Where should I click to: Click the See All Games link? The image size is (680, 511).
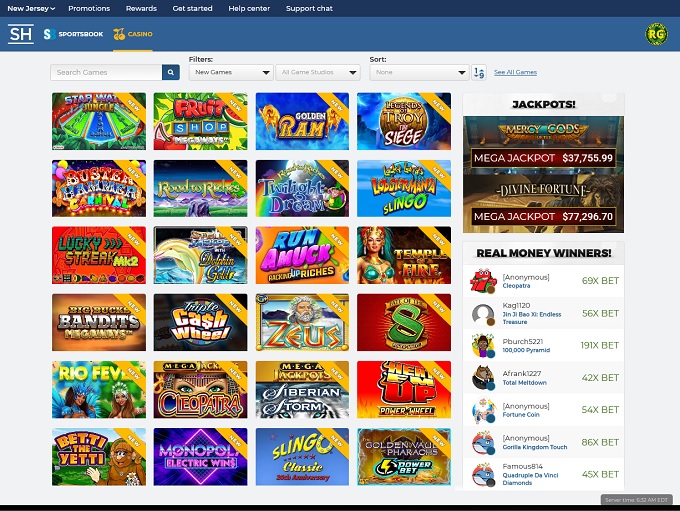[515, 72]
